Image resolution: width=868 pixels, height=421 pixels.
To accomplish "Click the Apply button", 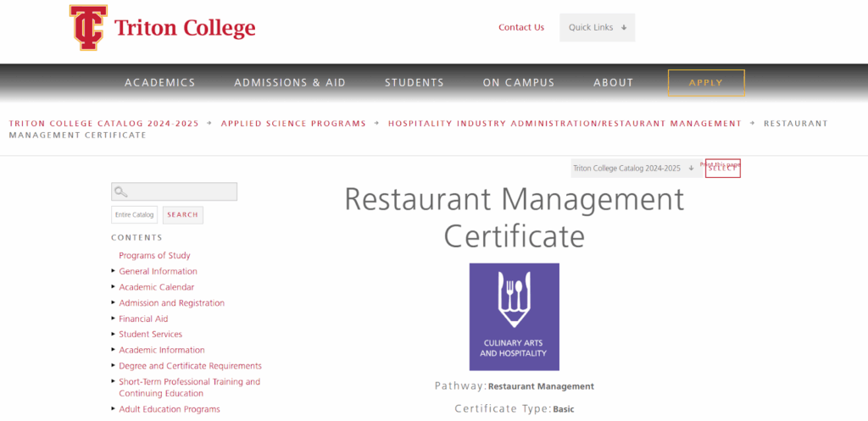I will [706, 83].
